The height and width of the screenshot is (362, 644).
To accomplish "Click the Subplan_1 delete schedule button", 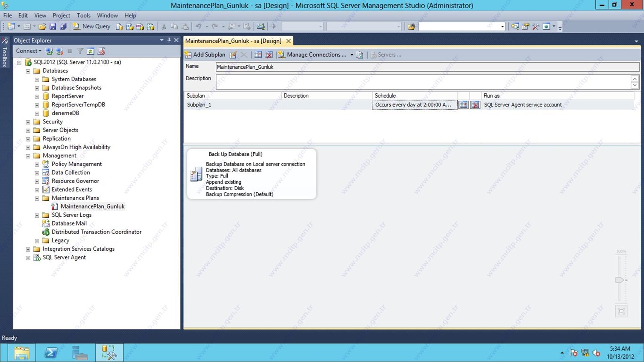I will (475, 105).
